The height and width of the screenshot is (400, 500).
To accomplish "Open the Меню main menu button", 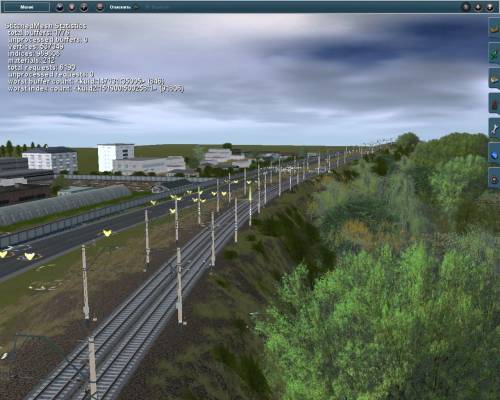I will [x=27, y=7].
